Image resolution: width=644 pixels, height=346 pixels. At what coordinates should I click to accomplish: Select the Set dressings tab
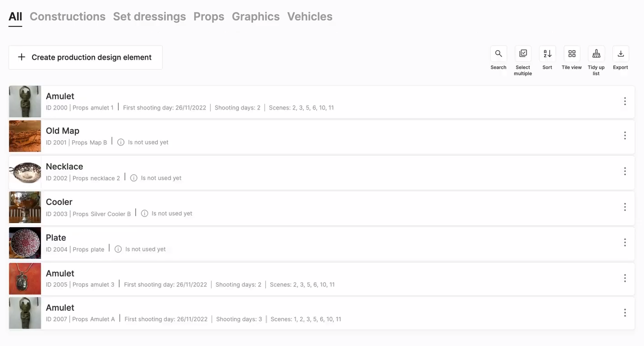pos(149,16)
